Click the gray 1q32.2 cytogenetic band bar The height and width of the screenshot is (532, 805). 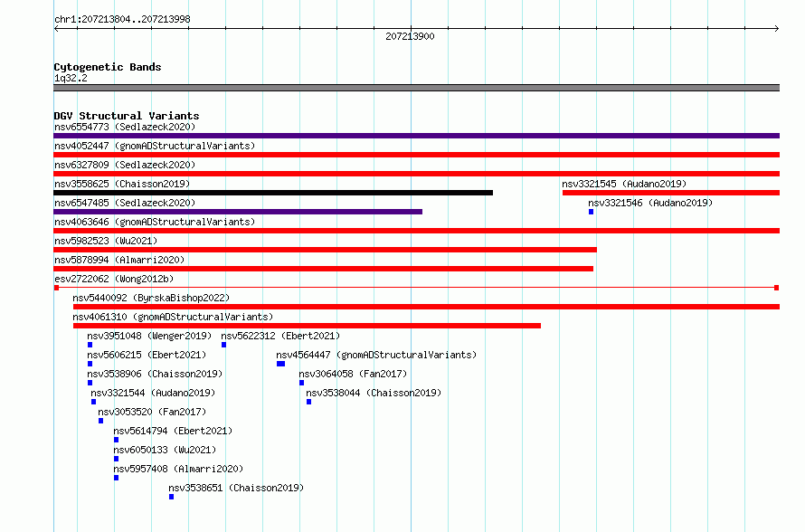click(416, 88)
